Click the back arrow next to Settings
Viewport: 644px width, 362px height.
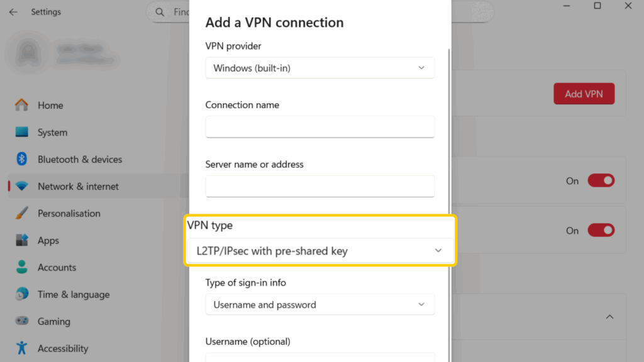(13, 12)
